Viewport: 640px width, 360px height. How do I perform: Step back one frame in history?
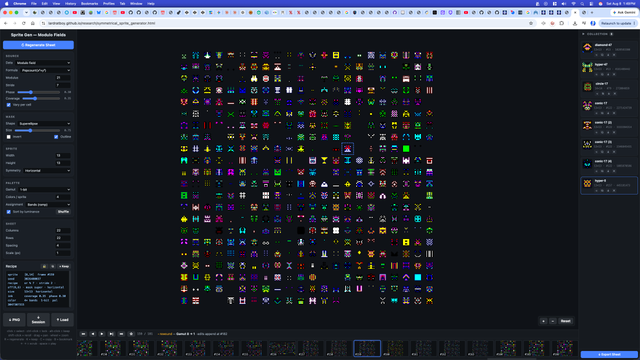click(x=93, y=334)
